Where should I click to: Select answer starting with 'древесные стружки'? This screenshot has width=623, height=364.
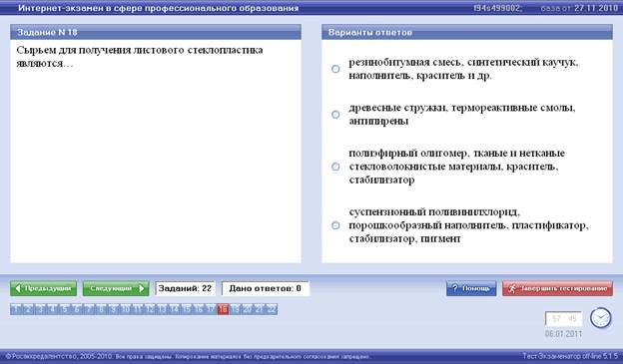pos(335,115)
